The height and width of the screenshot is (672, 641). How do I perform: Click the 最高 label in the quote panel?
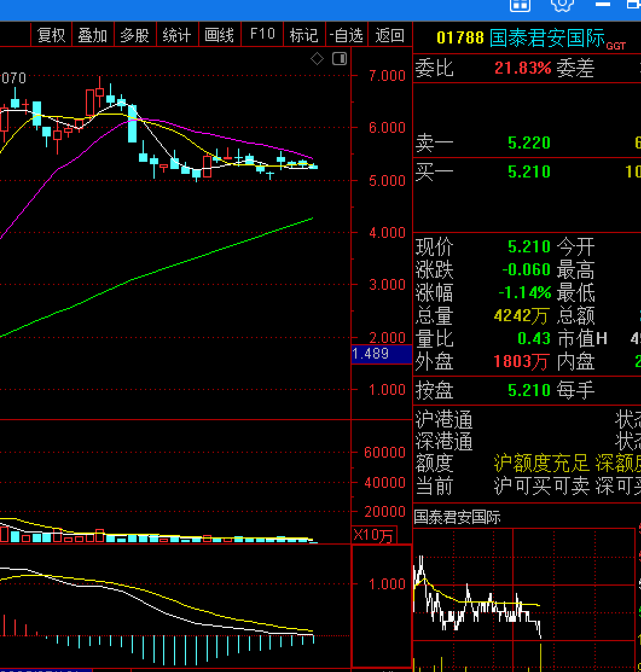[575, 270]
